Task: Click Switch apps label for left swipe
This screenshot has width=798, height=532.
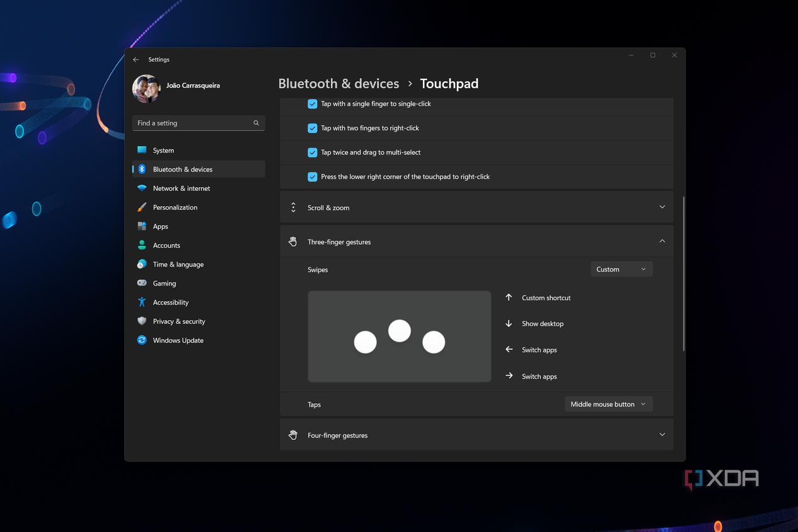Action: 539,350
